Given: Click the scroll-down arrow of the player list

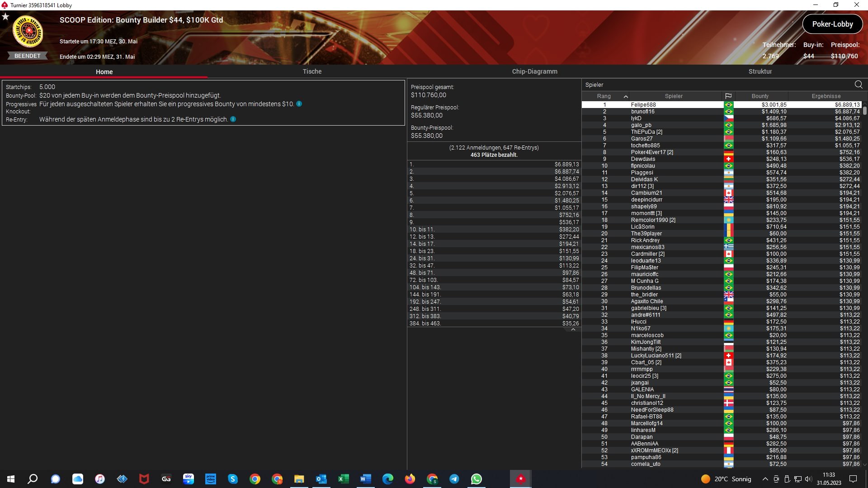Looking at the screenshot, I should [865, 464].
